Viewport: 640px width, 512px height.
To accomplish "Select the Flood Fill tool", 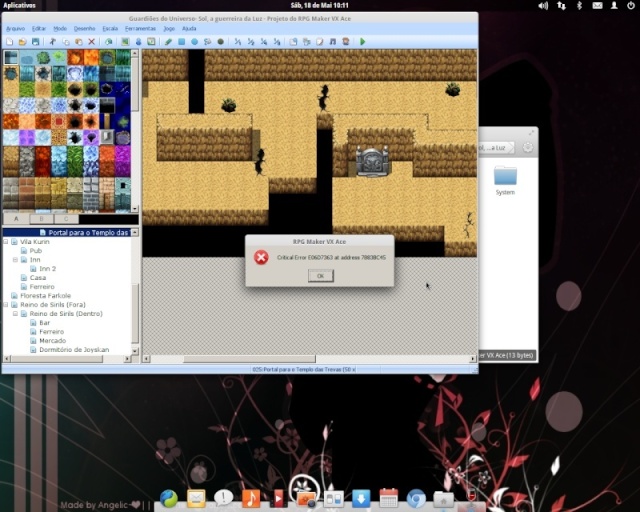I will [x=208, y=42].
